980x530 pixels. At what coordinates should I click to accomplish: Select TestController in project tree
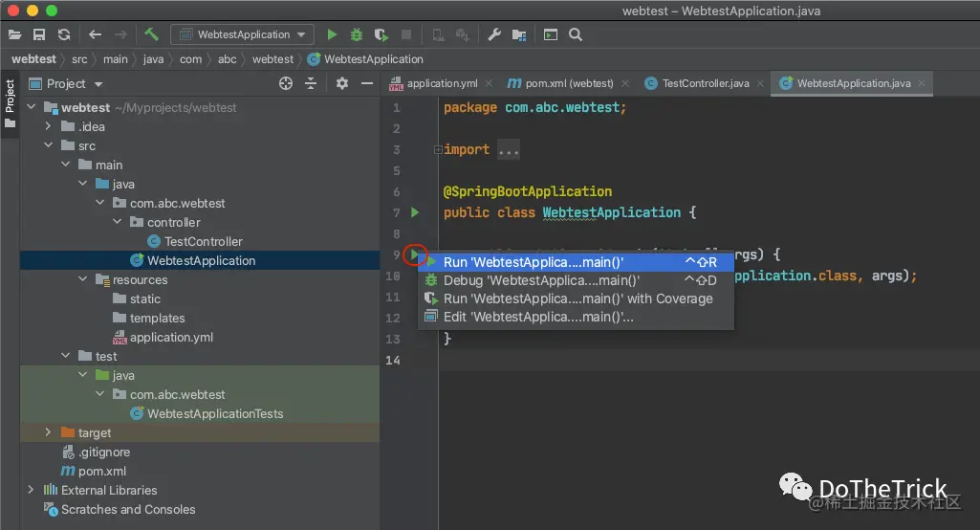click(203, 241)
